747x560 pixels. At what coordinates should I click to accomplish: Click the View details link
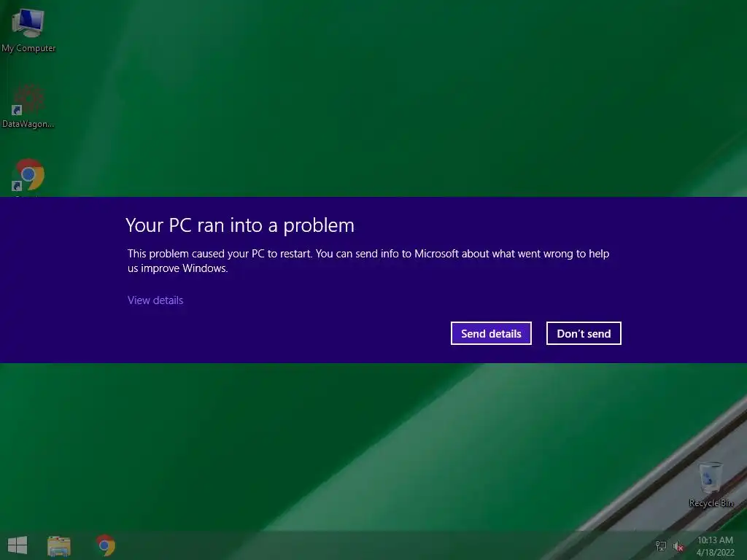pyautogui.click(x=155, y=300)
